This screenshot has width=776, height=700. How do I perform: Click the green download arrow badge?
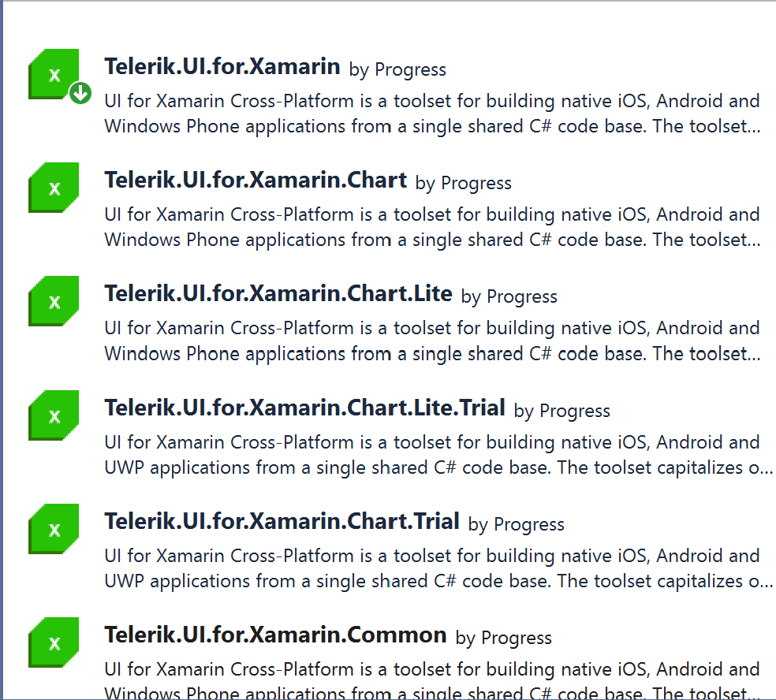pos(80,93)
